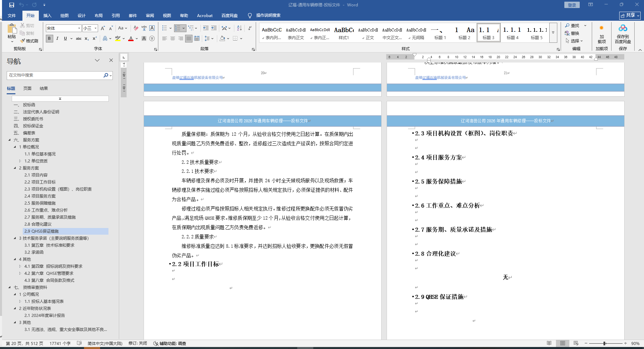The image size is (644, 349).
Task: Toggle superscript formatting
Action: (x=95, y=38)
